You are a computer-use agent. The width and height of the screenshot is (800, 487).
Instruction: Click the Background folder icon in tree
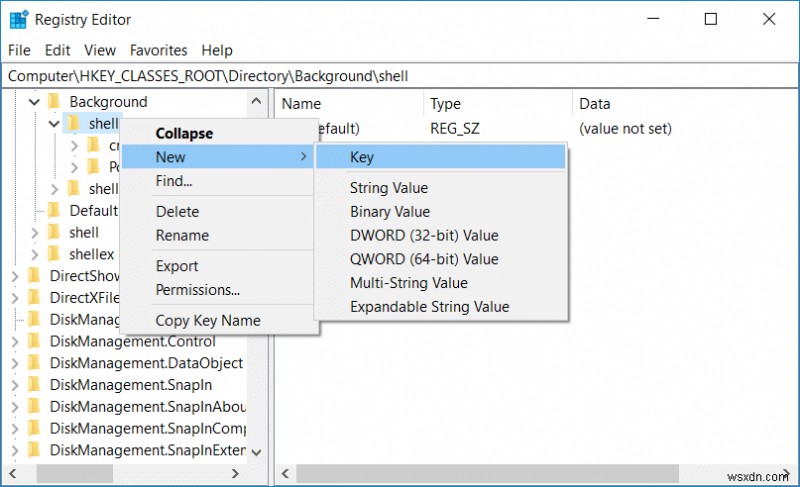(x=54, y=102)
